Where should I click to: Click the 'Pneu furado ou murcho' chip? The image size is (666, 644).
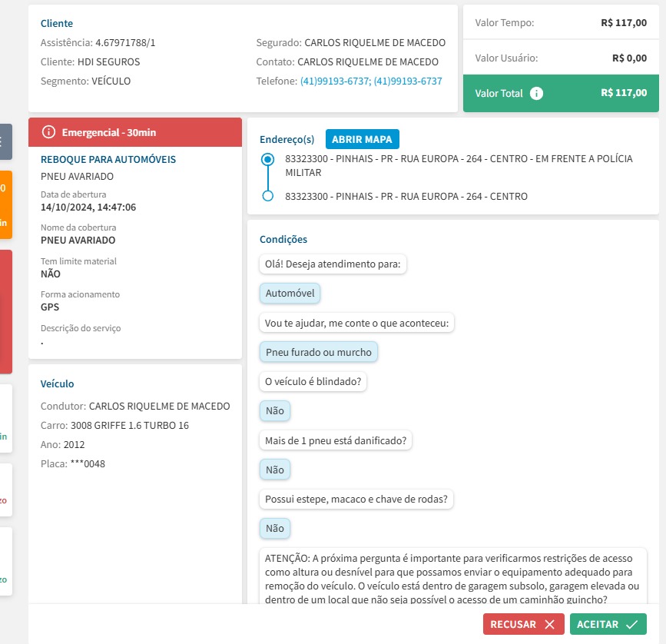tap(318, 352)
